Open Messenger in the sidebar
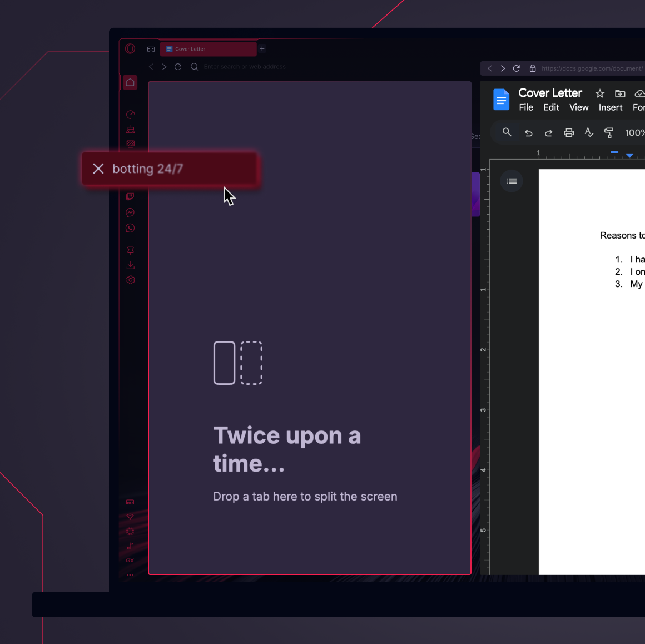 130,212
